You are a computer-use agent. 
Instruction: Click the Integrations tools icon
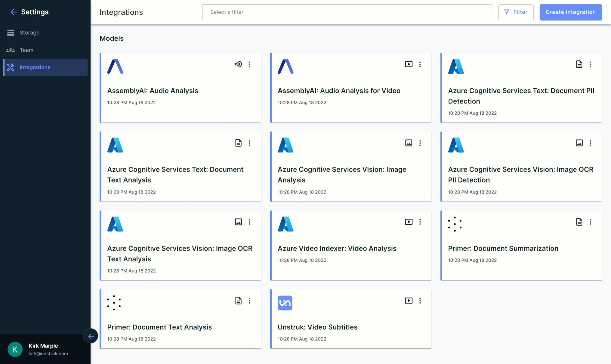[11, 67]
